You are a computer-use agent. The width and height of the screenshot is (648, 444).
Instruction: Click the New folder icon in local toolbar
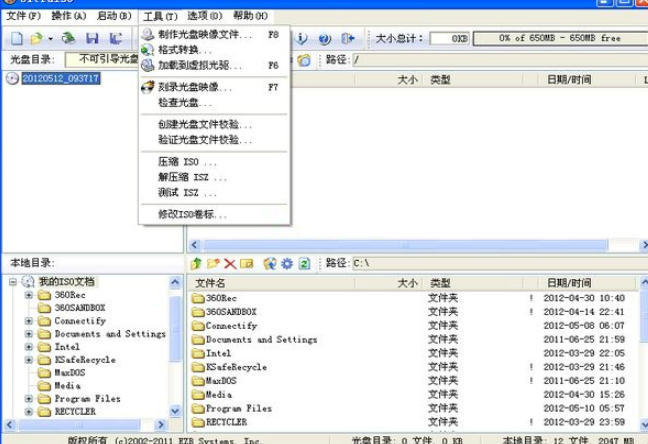(213, 263)
